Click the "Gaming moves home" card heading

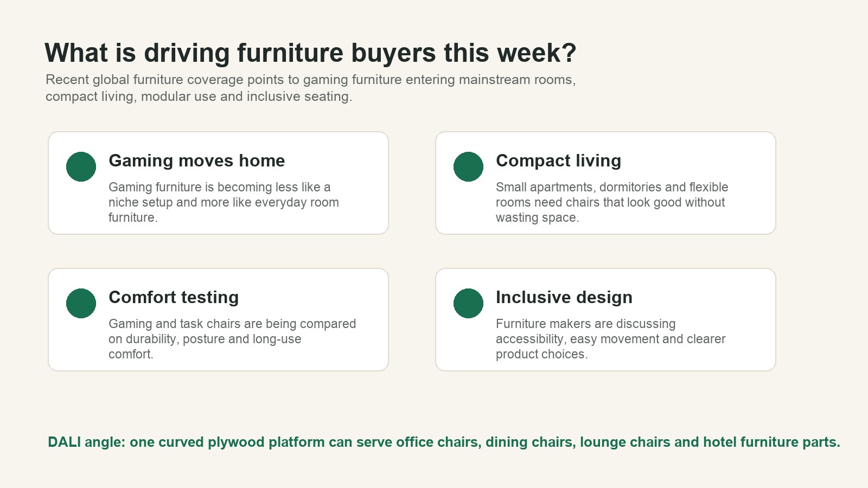196,161
